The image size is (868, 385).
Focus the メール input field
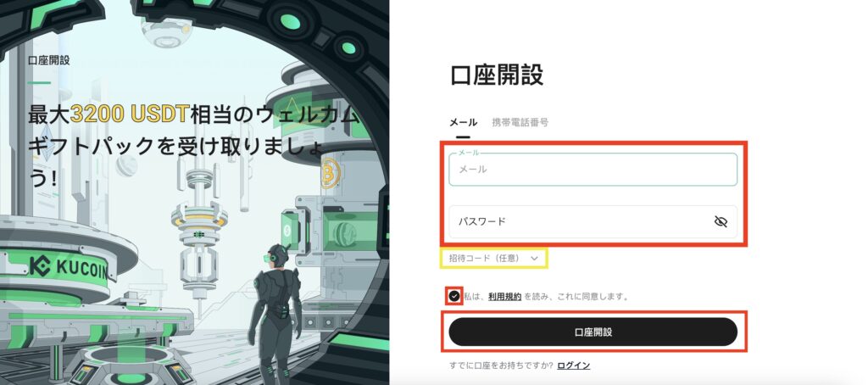tap(593, 169)
